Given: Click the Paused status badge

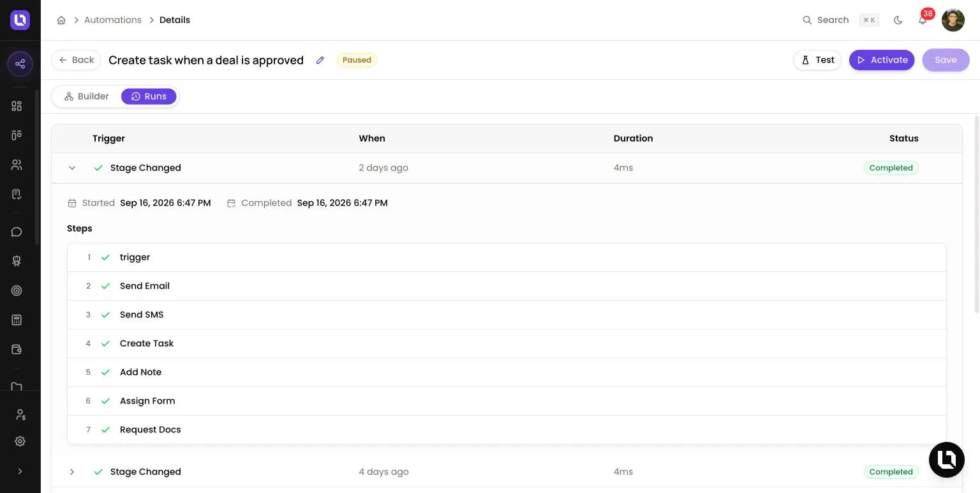Looking at the screenshot, I should [357, 60].
